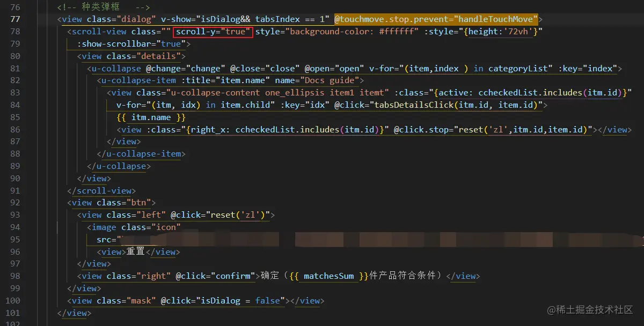Click the class="details" attribute
This screenshot has height=326, width=644.
tap(143, 56)
